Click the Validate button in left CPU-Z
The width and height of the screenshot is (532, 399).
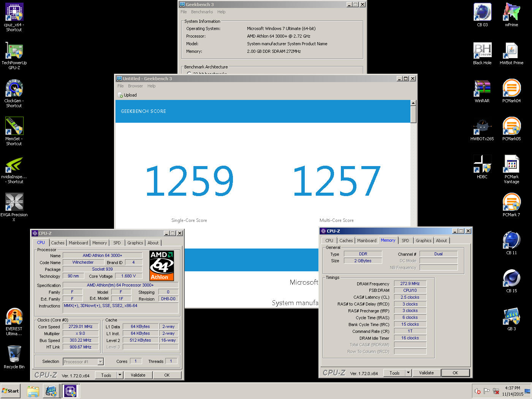138,375
